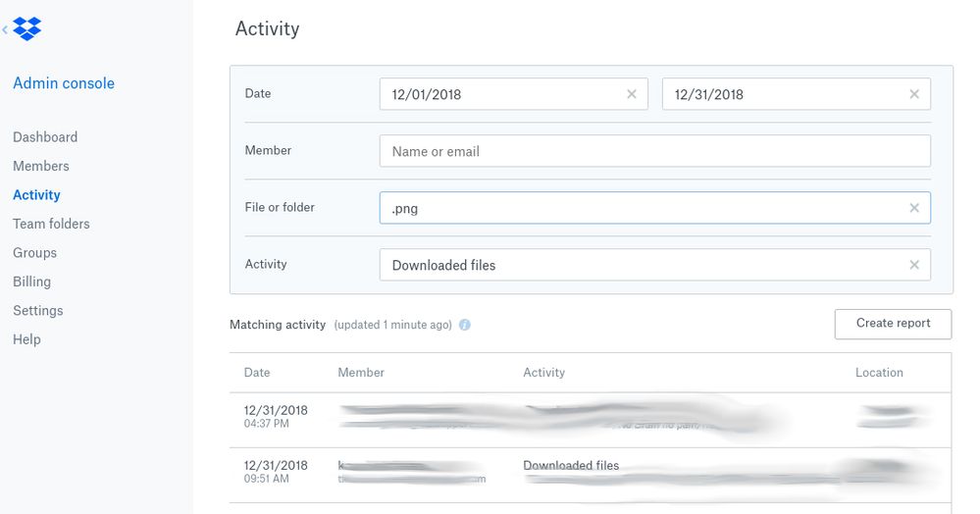Click the back chevron beside Dropbox logo
The height and width of the screenshot is (514, 980).
click(5, 30)
